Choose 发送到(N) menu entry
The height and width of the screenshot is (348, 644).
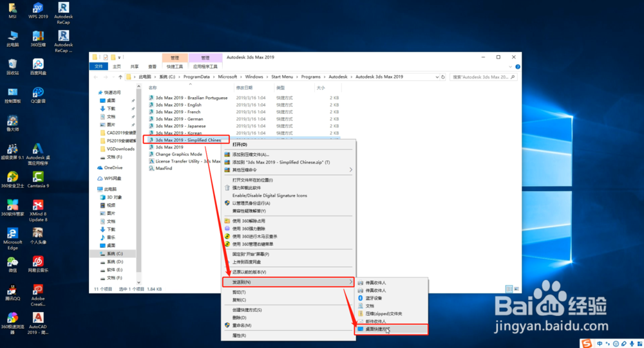289,282
